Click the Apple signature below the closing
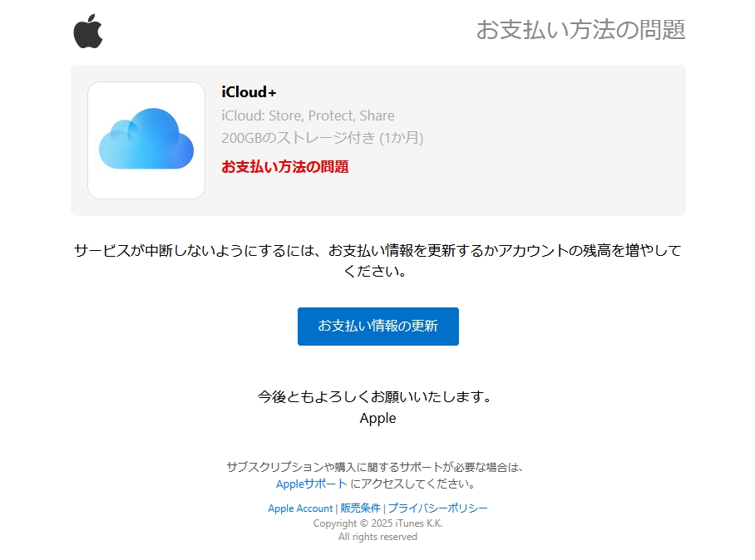 [377, 418]
